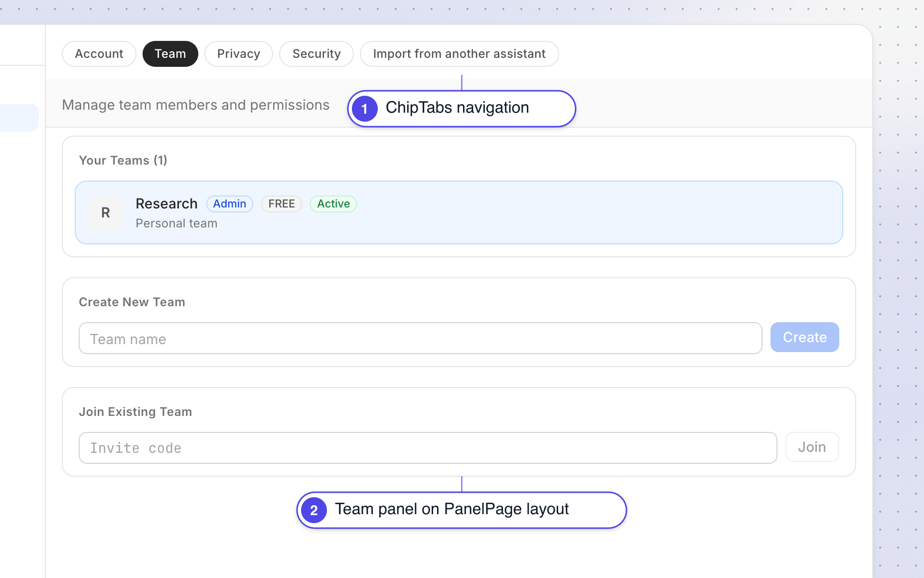Focus the Team name input field
Image resolution: width=924 pixels, height=578 pixels.
coord(421,338)
